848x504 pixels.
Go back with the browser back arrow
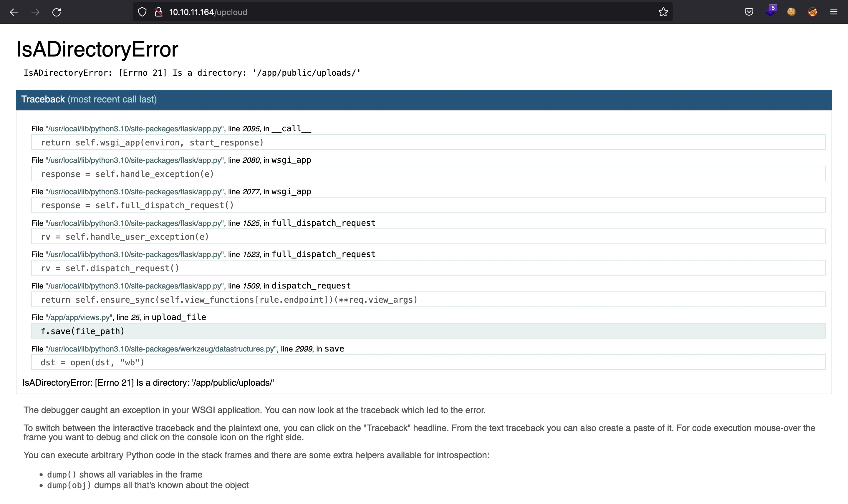pos(14,12)
